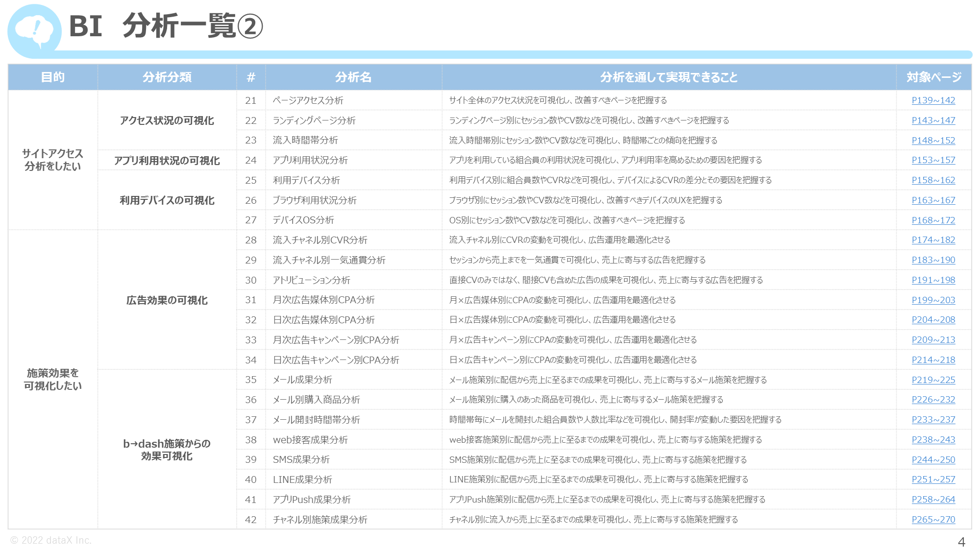Select analysis name 月次広告媒体別CPA分析

click(x=324, y=300)
